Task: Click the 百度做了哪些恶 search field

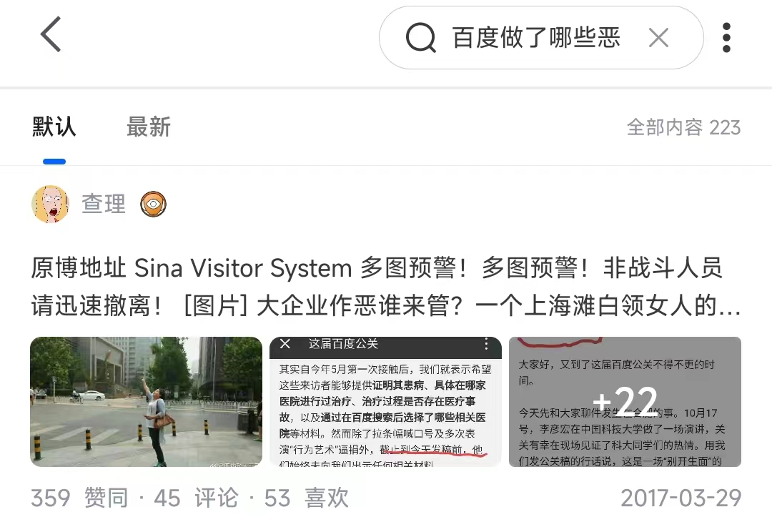Action: 541,37
